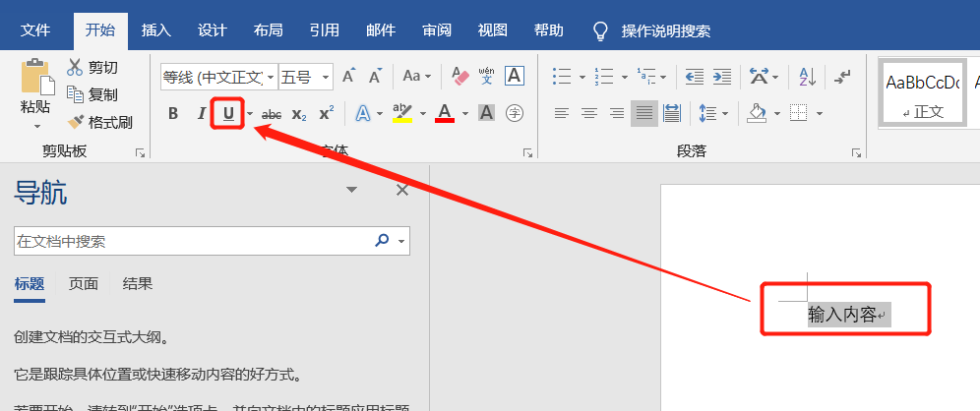The width and height of the screenshot is (980, 411).
Task: Align text to the left
Action: point(562,114)
